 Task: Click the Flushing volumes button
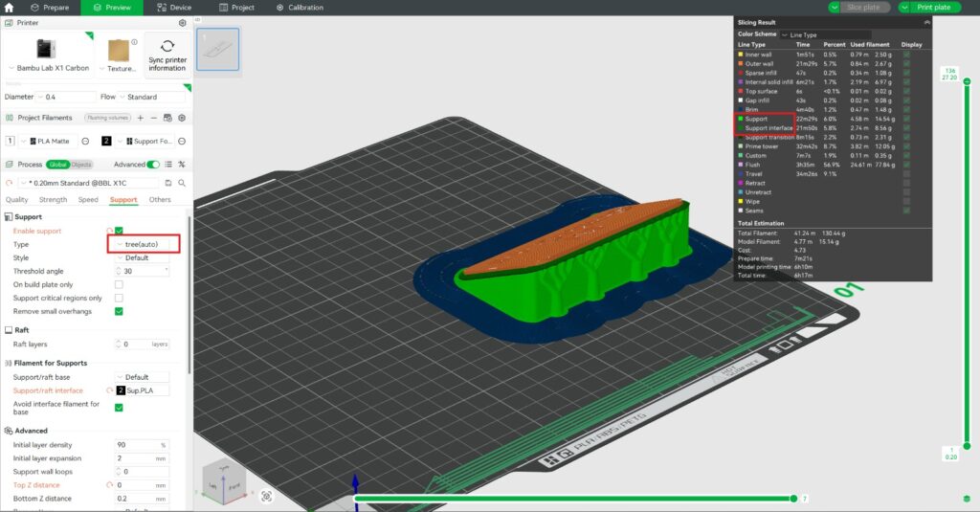(x=108, y=118)
